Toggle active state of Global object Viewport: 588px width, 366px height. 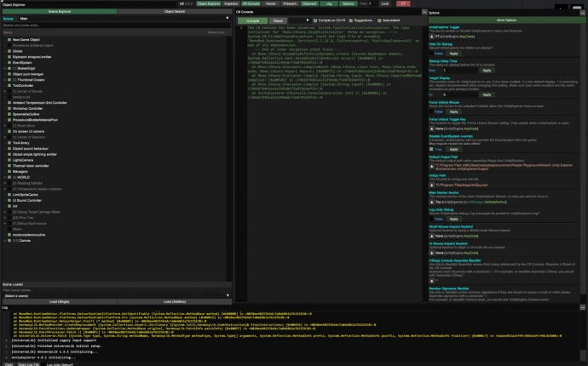point(9,51)
